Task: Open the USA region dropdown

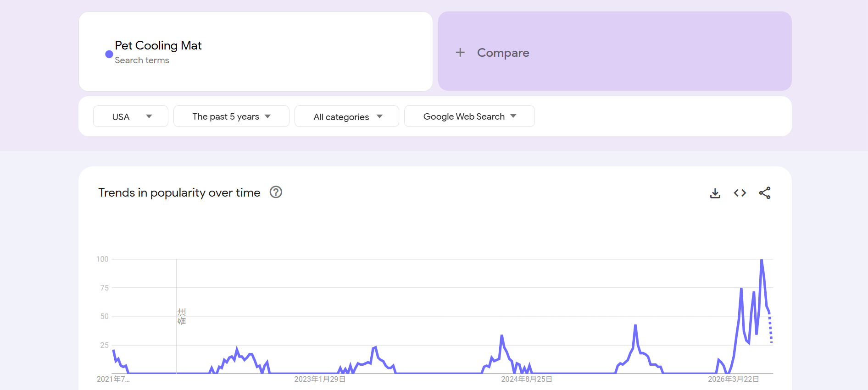Action: [131, 116]
